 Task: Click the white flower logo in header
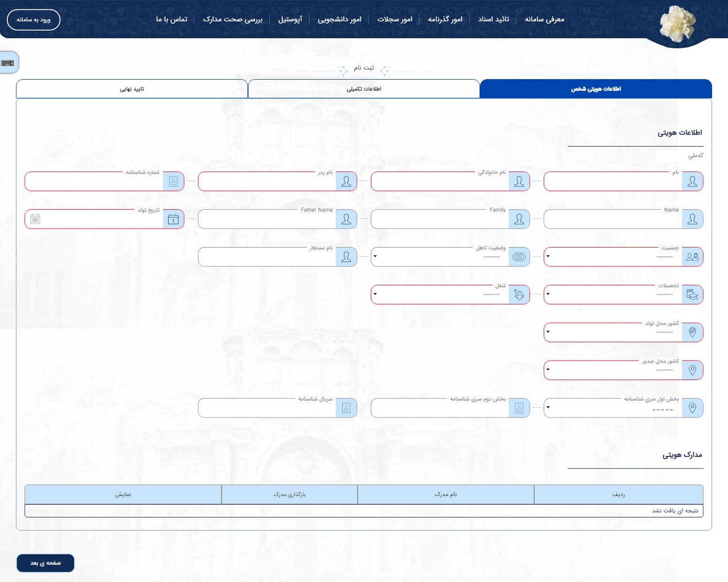click(678, 23)
